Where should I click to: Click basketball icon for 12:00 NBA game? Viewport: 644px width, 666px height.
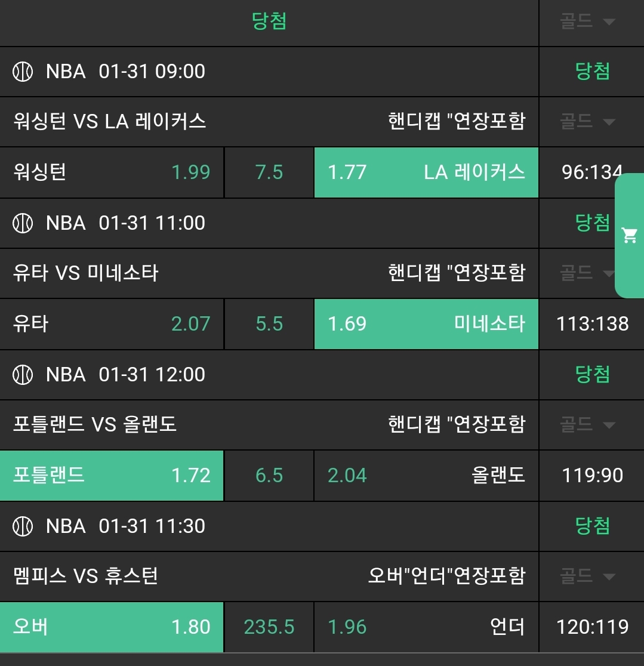pyautogui.click(x=23, y=375)
